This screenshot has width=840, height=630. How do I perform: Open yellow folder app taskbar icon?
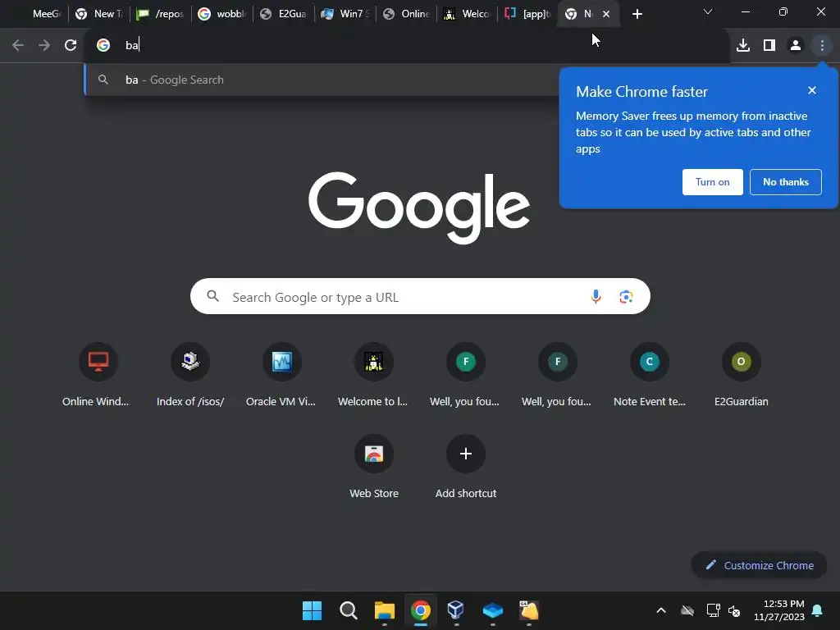529,610
